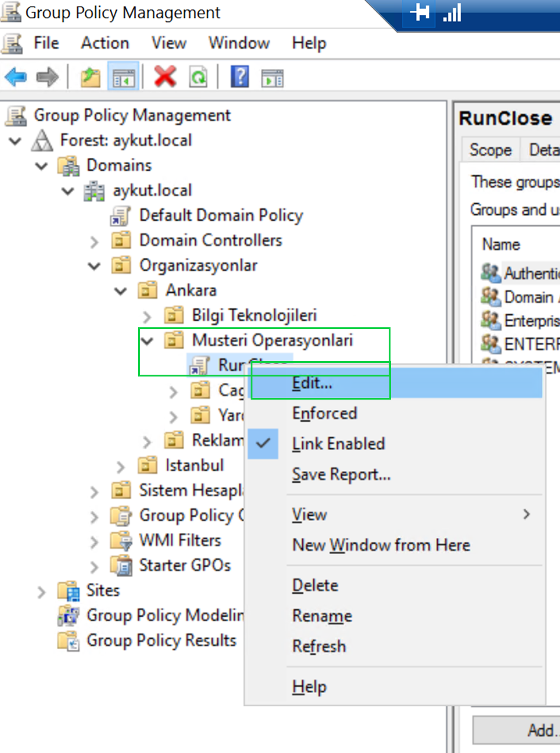Screen dimensions: 560x753
Task: Switch to the Scope tab
Action: click(x=490, y=150)
